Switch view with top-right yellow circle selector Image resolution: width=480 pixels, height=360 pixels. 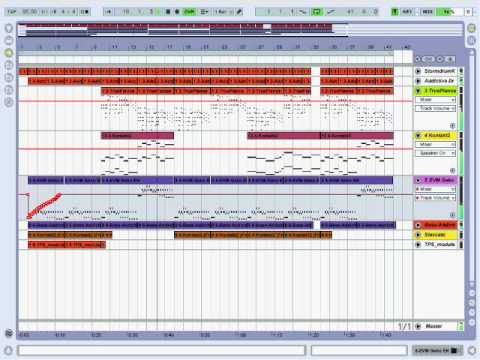[x=471, y=28]
